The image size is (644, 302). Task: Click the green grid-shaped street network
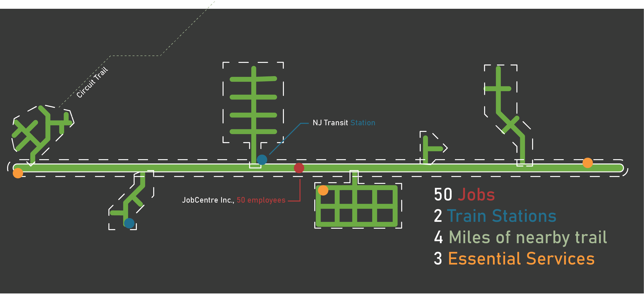click(357, 206)
